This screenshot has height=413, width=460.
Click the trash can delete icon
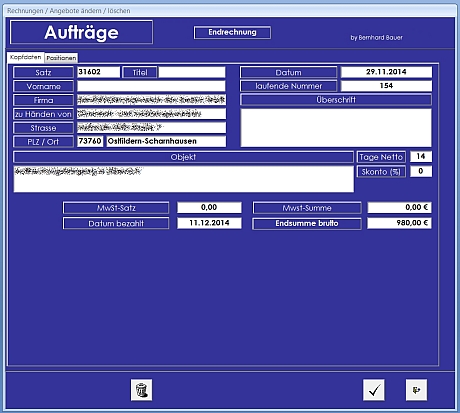[x=141, y=390]
